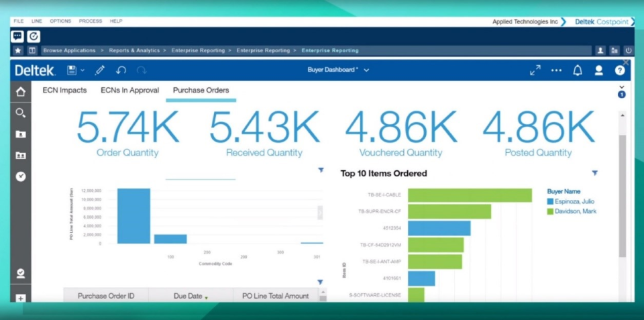Click the plus New button in sidebar

[21, 299]
